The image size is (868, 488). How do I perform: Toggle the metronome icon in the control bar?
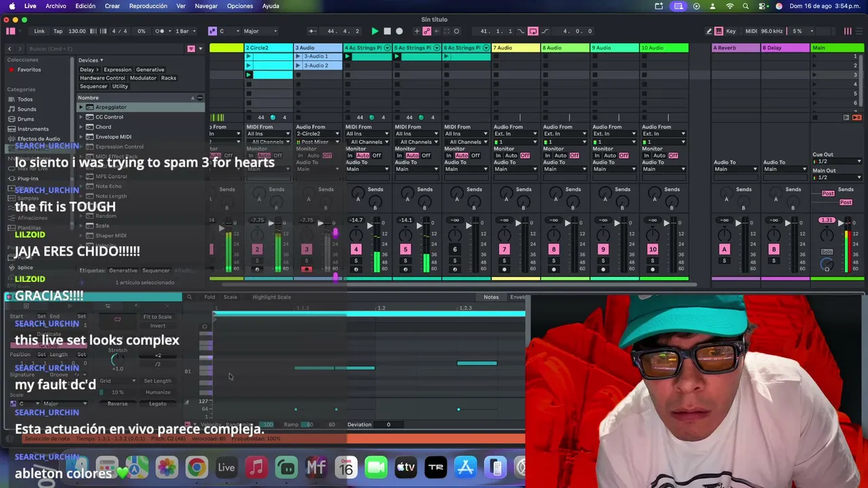coord(160,31)
